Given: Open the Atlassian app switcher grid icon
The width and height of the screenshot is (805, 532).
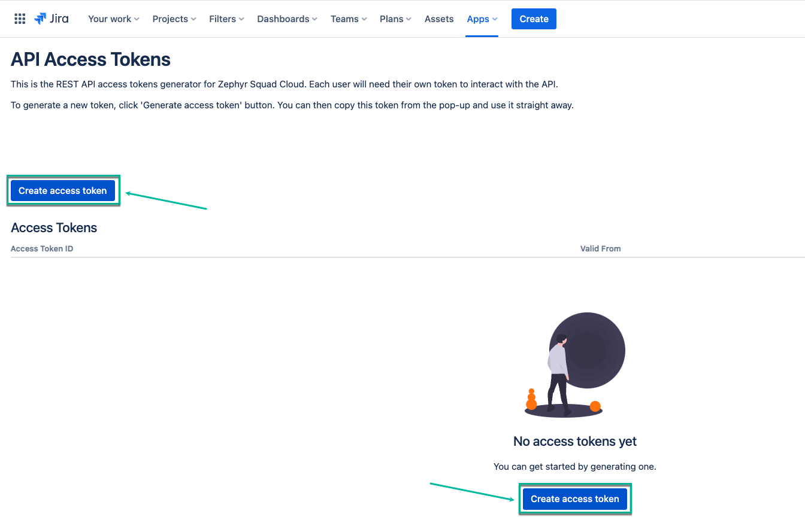Looking at the screenshot, I should [x=20, y=19].
